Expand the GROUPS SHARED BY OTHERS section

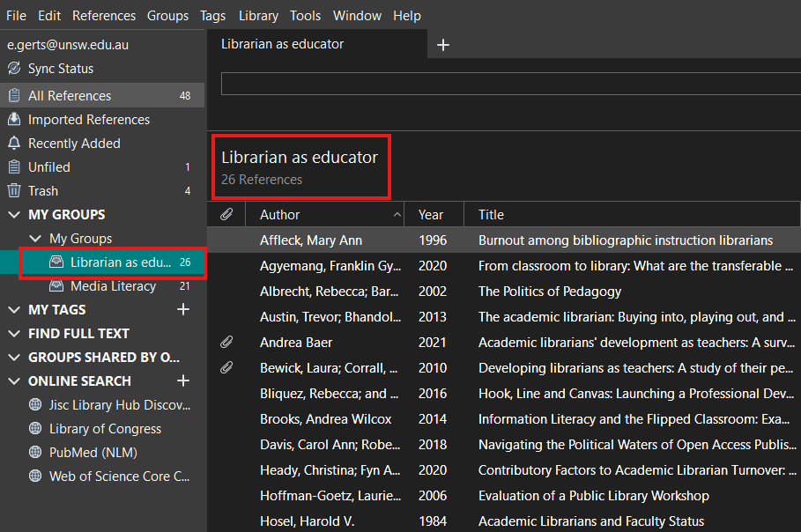point(13,357)
